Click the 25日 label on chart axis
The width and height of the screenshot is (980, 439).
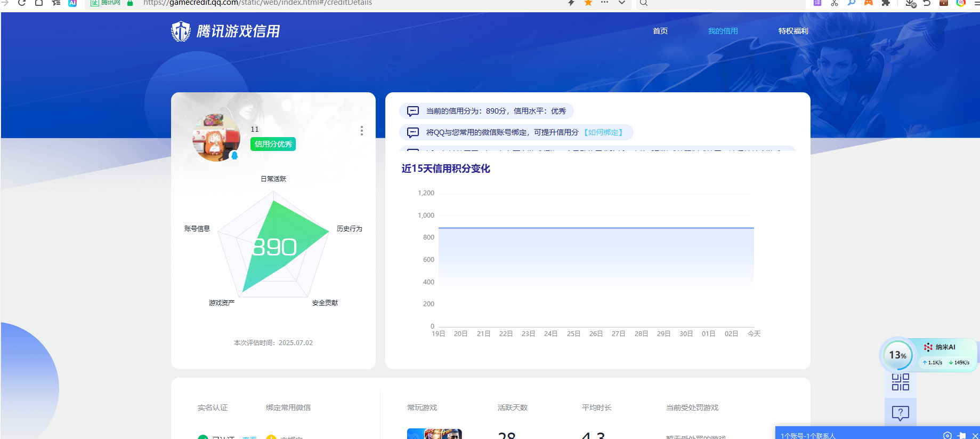(573, 333)
